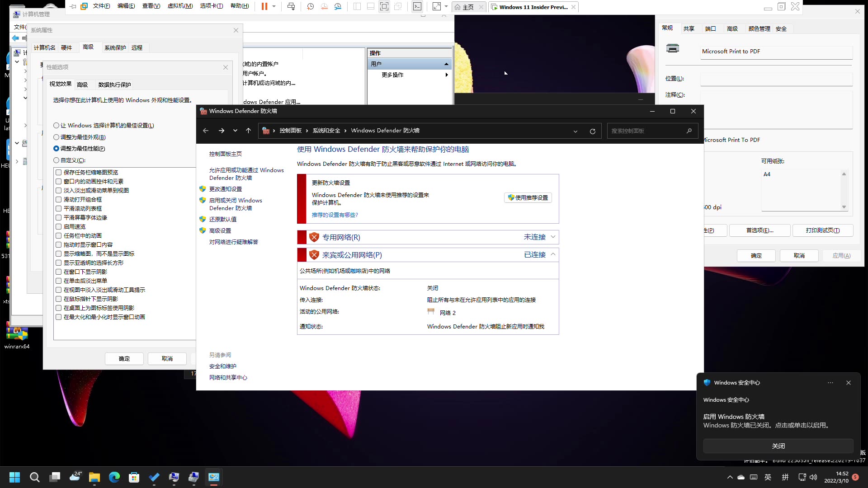Collapse the 用户 section in Actions pane
This screenshot has height=488, width=868.
[x=446, y=64]
